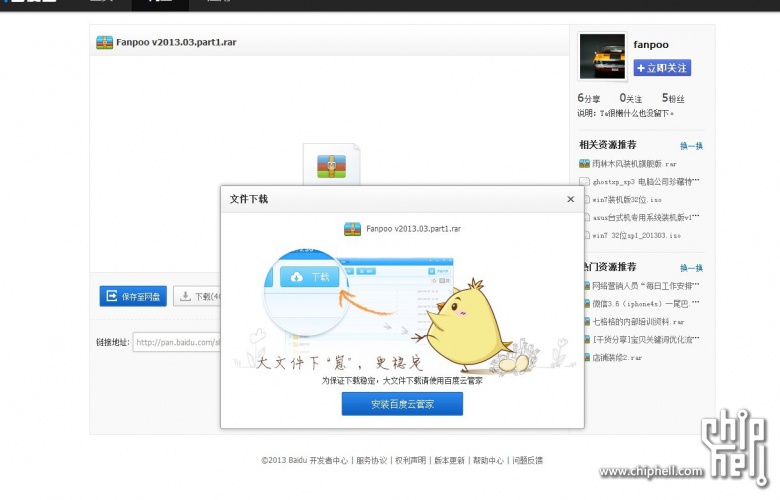This screenshot has width=780, height=500.
Task: Open the 帮助中心 footer link
Action: (x=488, y=460)
